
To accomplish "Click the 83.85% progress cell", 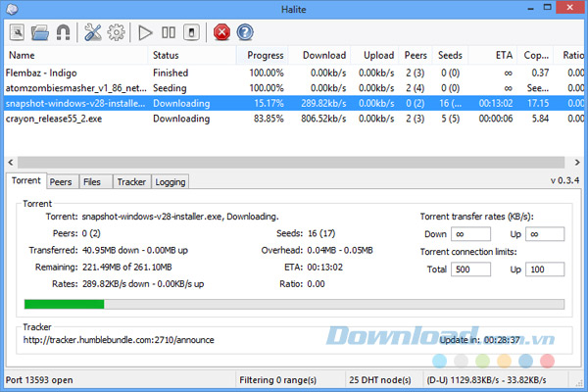I will click(269, 119).
